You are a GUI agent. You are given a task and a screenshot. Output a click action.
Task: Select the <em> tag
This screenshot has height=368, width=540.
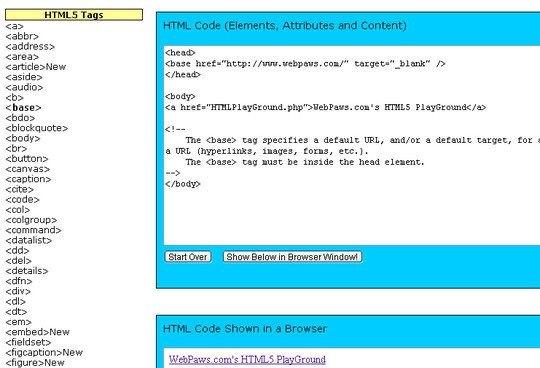18,322
